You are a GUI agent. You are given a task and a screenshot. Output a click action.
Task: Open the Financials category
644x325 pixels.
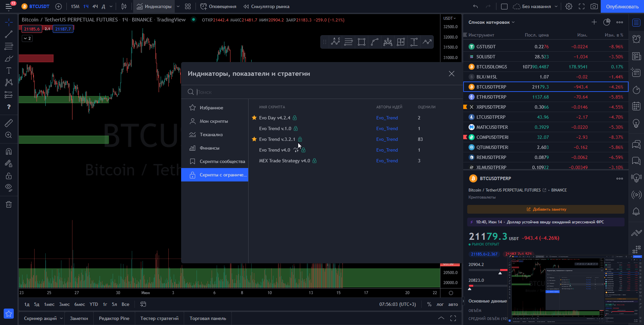215,148
